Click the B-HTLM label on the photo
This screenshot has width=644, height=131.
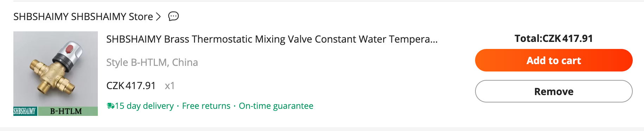pyautogui.click(x=66, y=111)
